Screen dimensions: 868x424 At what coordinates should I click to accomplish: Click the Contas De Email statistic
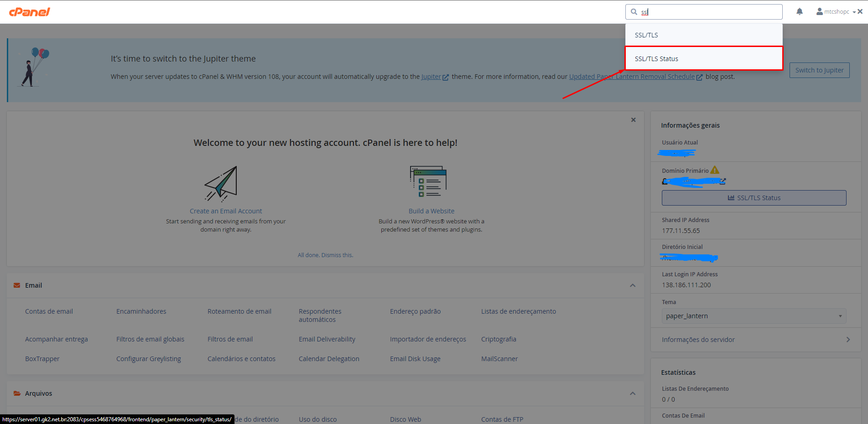coord(683,416)
